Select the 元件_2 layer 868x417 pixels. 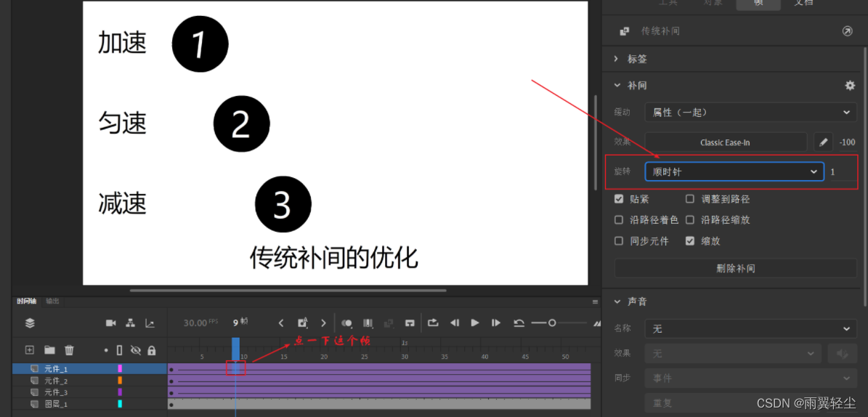click(x=89, y=381)
